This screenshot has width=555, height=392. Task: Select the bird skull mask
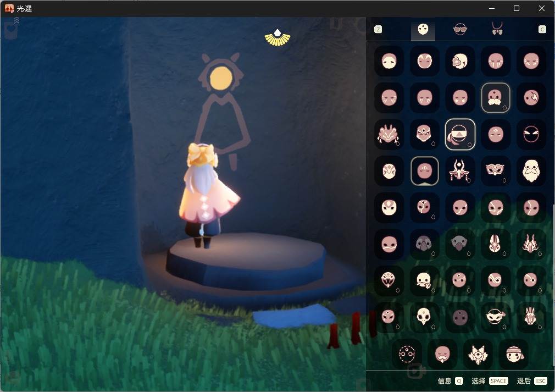tap(424, 317)
